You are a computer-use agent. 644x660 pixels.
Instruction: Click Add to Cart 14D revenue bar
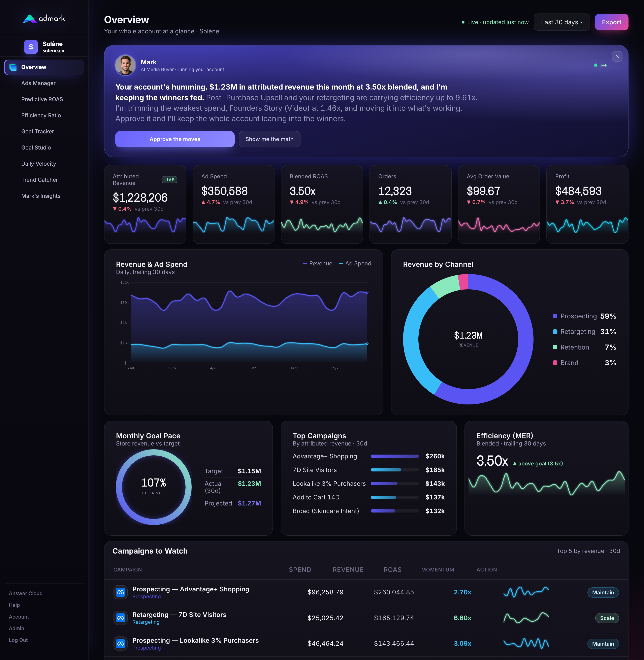tap(395, 497)
